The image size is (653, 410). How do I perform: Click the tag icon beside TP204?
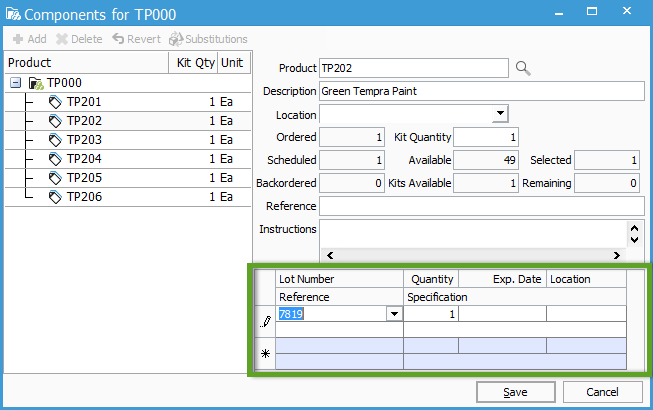tap(55, 159)
